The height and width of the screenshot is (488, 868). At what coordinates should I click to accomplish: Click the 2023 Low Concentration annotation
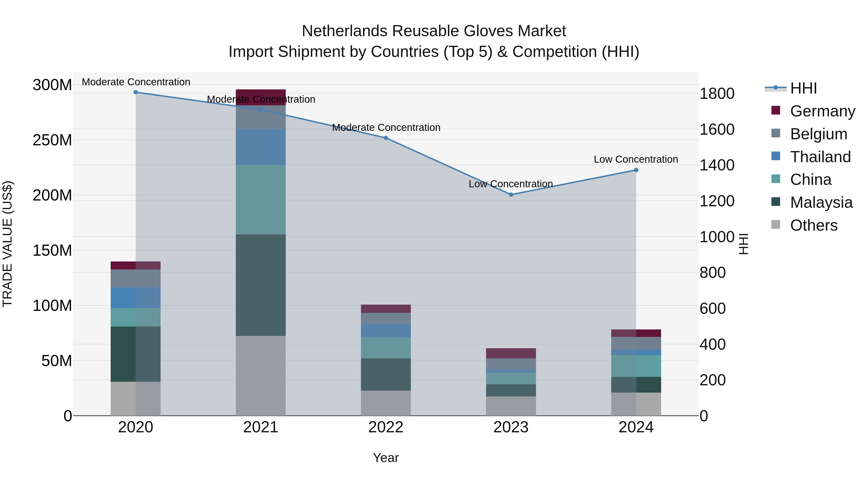tap(511, 184)
